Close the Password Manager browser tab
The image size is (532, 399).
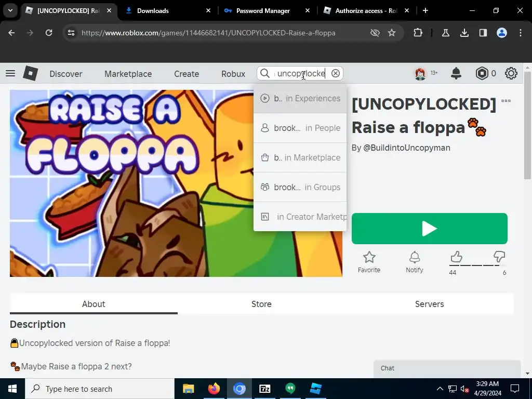[308, 10]
